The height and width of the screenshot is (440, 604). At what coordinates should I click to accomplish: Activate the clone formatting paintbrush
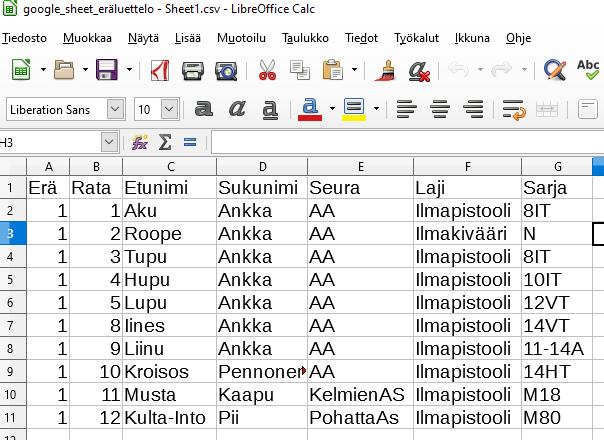[x=386, y=71]
